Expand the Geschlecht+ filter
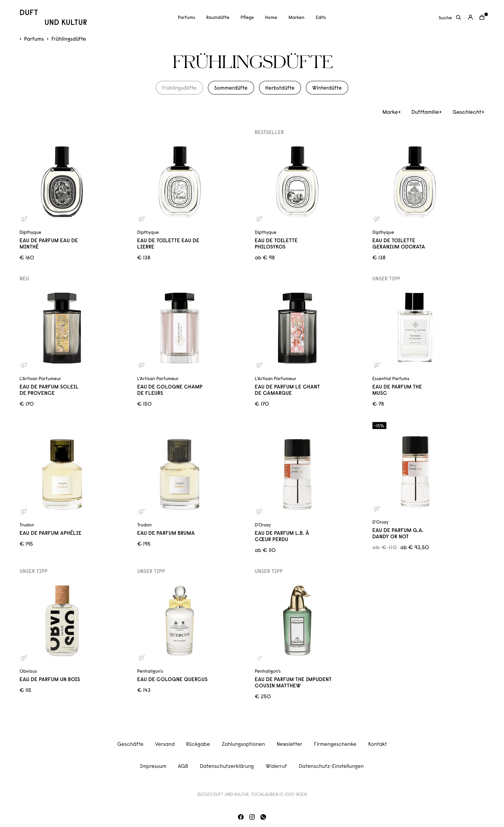The image size is (504, 827). click(468, 112)
